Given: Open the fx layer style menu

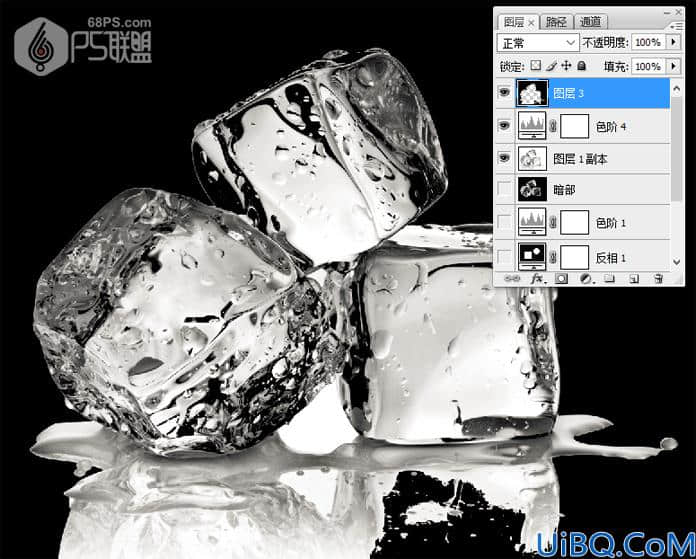Looking at the screenshot, I should (537, 278).
